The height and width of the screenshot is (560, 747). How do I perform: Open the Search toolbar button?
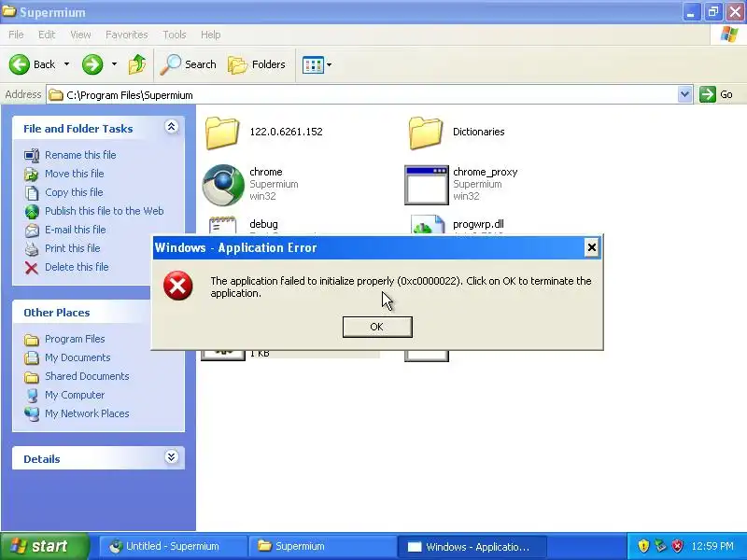point(189,64)
